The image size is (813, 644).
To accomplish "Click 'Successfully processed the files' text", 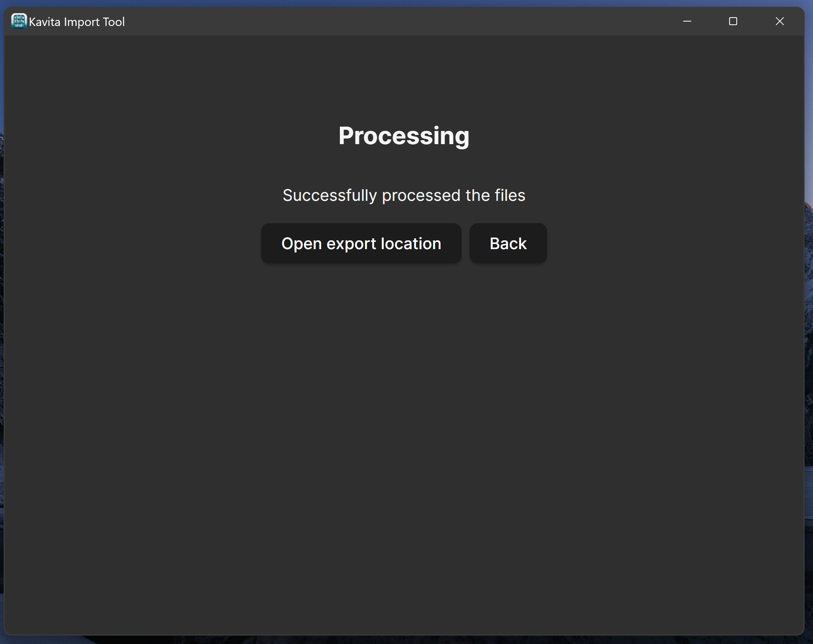I will (404, 195).
